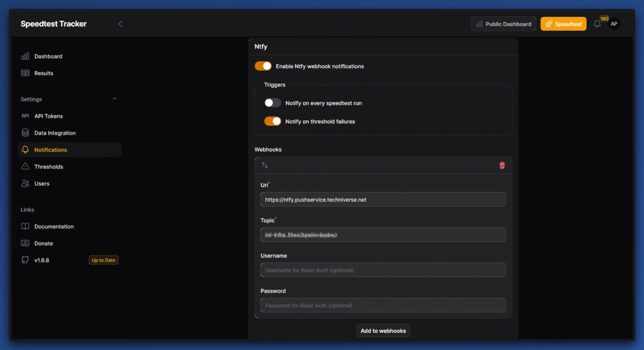Click the Username input field
The width and height of the screenshot is (644, 350).
(383, 270)
